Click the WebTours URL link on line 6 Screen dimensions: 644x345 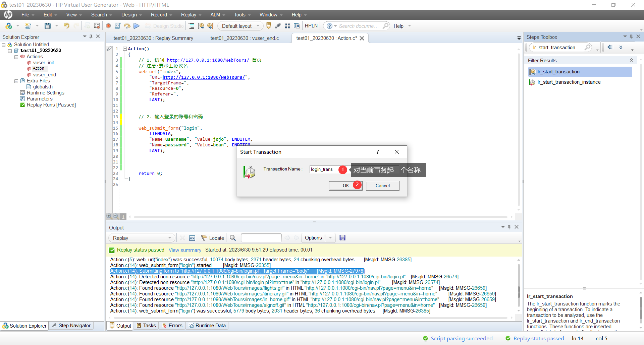[204, 77]
